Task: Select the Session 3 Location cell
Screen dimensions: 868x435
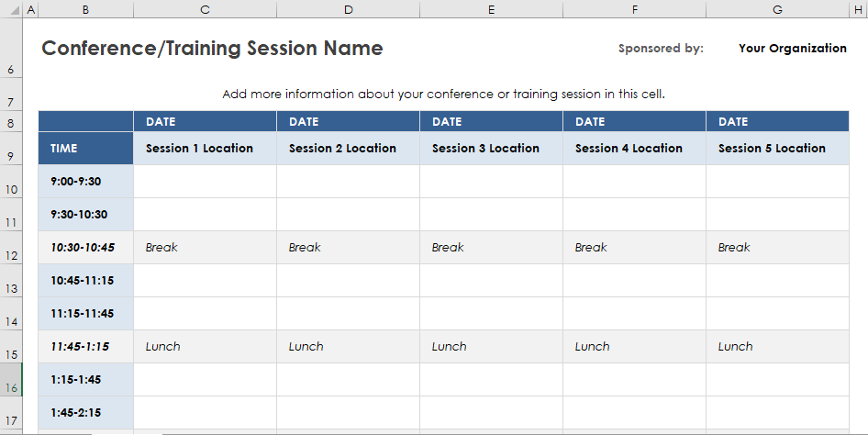Action: pos(491,149)
